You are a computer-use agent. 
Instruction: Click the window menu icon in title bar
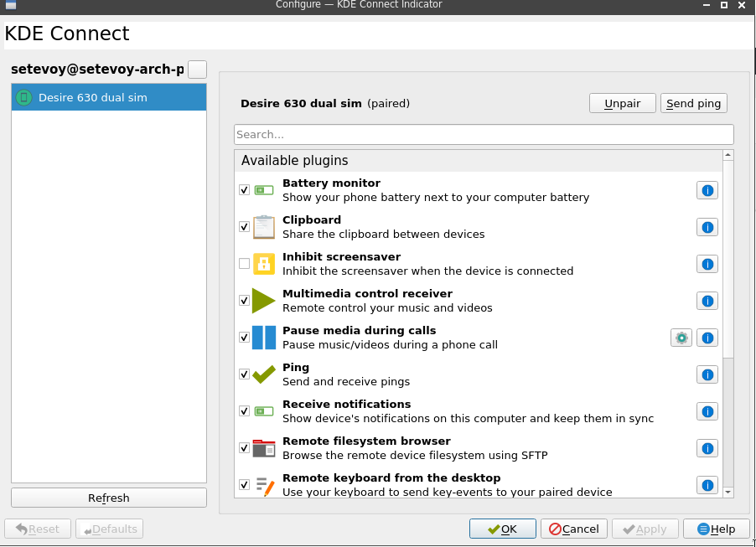10,5
